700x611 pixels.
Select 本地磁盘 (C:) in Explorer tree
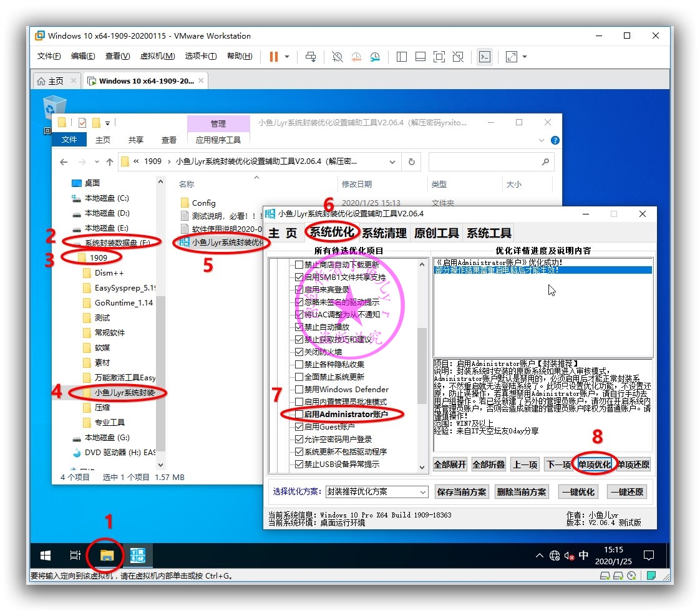(107, 198)
